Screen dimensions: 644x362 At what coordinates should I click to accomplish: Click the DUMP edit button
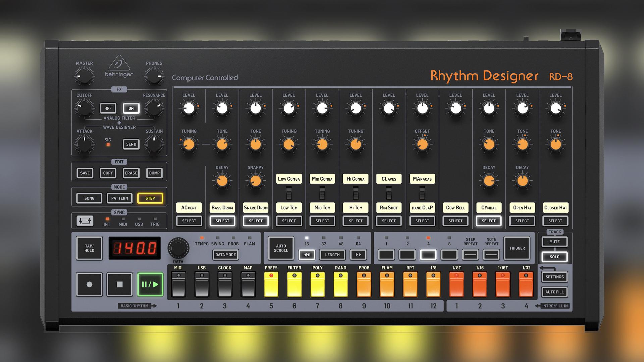154,173
